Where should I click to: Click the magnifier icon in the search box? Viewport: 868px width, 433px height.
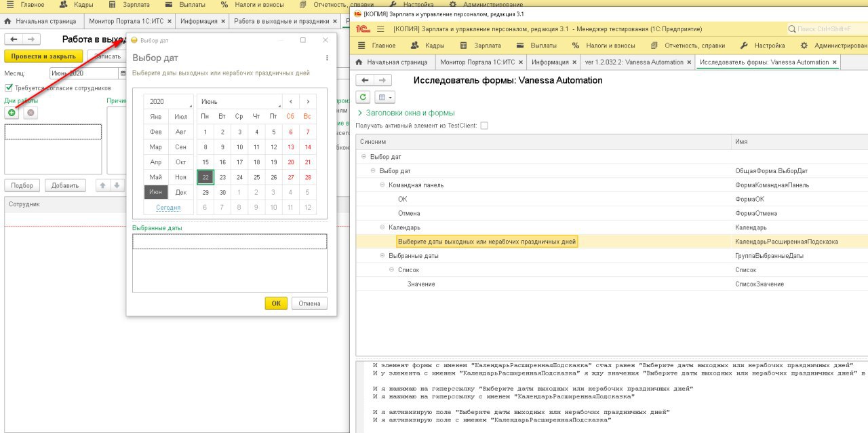pos(792,29)
